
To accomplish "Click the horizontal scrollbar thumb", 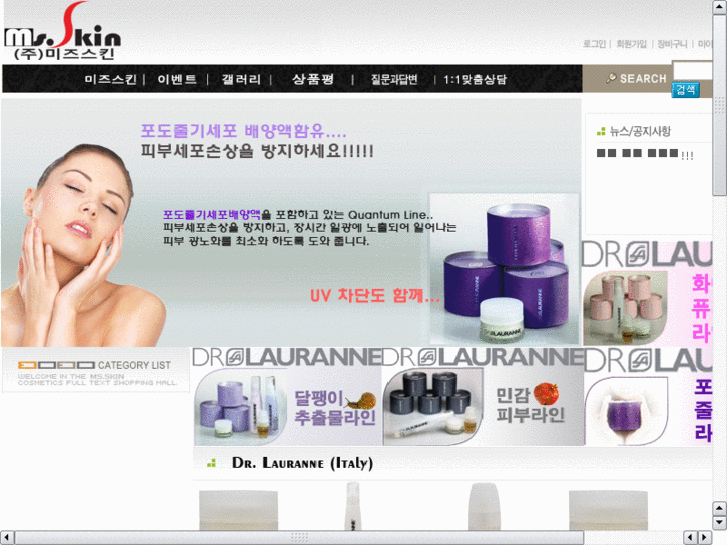I will [299, 537].
